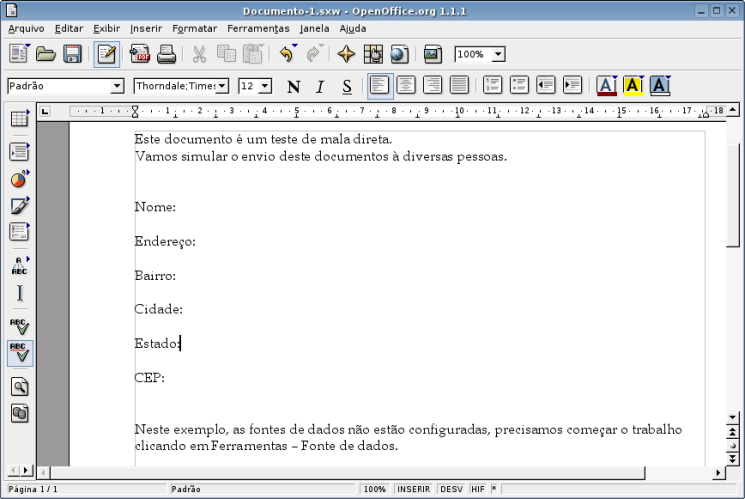The image size is (745, 499).
Task: Open a file with the folder icon
Action: point(46,54)
